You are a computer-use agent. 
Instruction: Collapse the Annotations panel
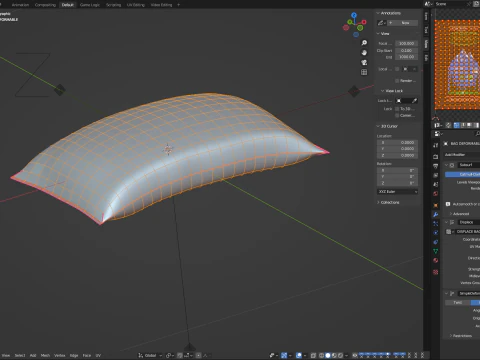tap(378, 13)
